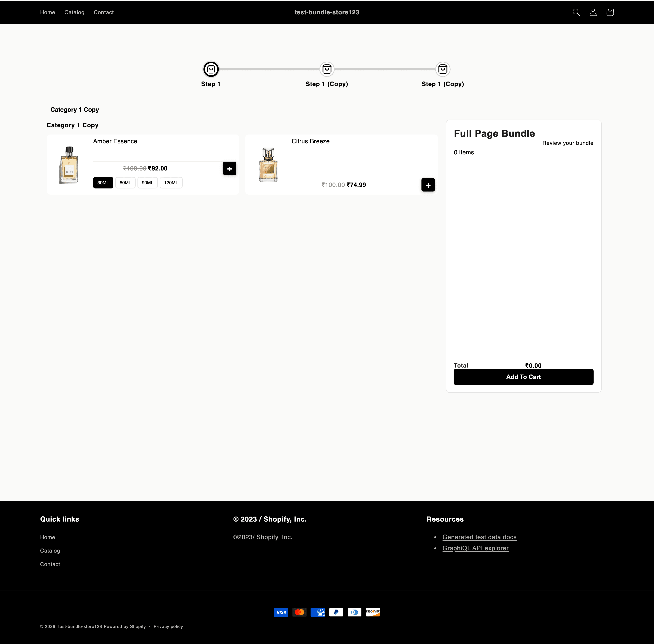Viewport: 654px width, 644px height.
Task: Click the test-bundle-store123 store title
Action: coord(326,12)
